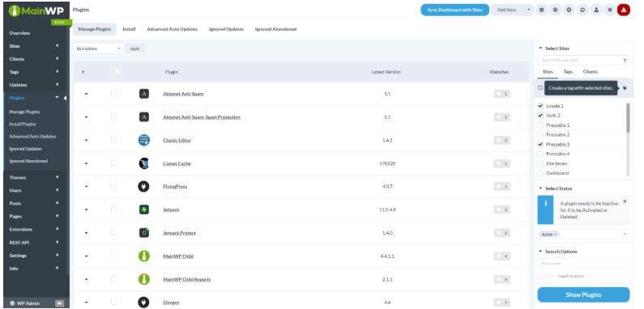This screenshot has width=644, height=309.
Task: Uncheck the Linode 1 site
Action: [540, 106]
